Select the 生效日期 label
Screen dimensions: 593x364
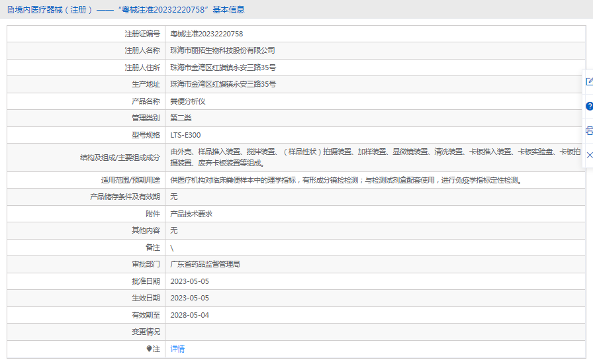click(x=146, y=298)
